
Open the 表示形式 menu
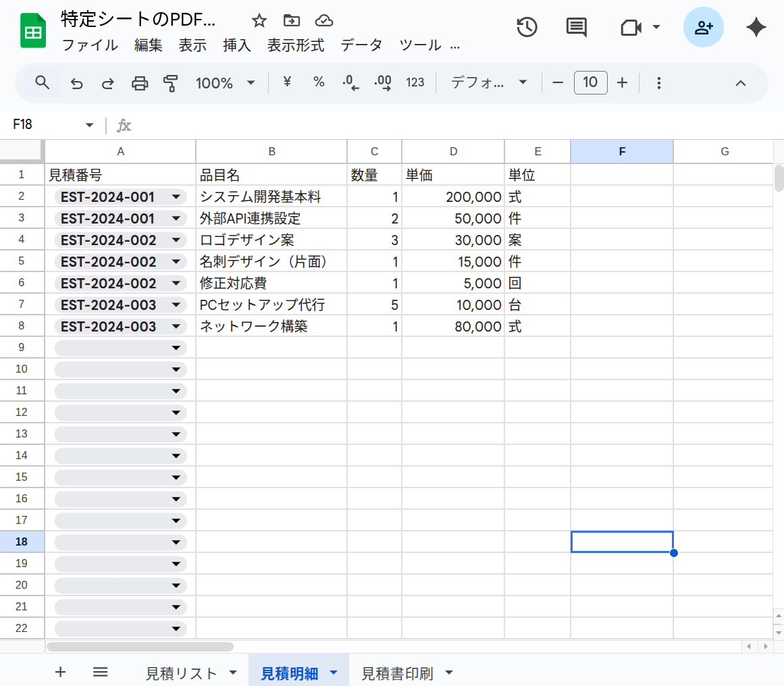296,45
